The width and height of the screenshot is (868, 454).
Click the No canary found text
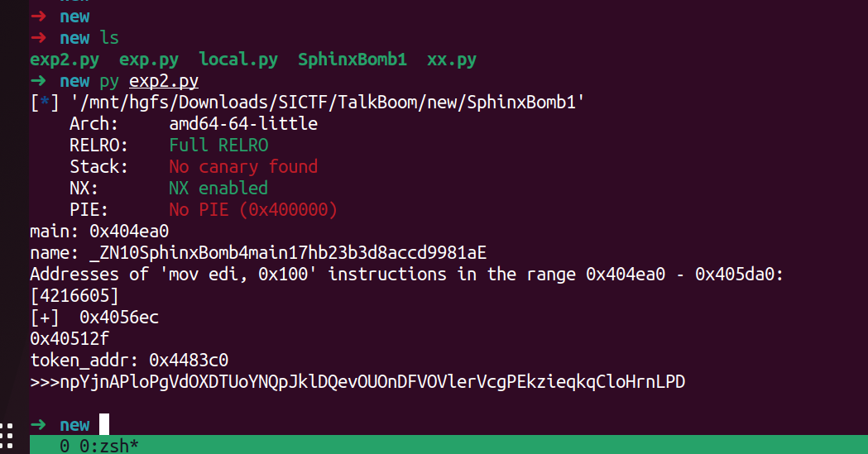[243, 166]
